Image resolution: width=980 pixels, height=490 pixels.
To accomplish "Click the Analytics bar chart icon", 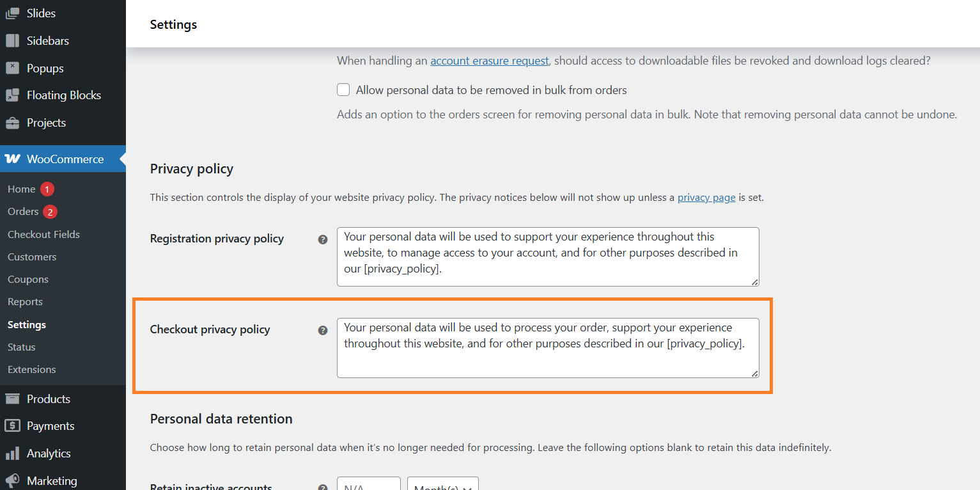I will click(12, 454).
